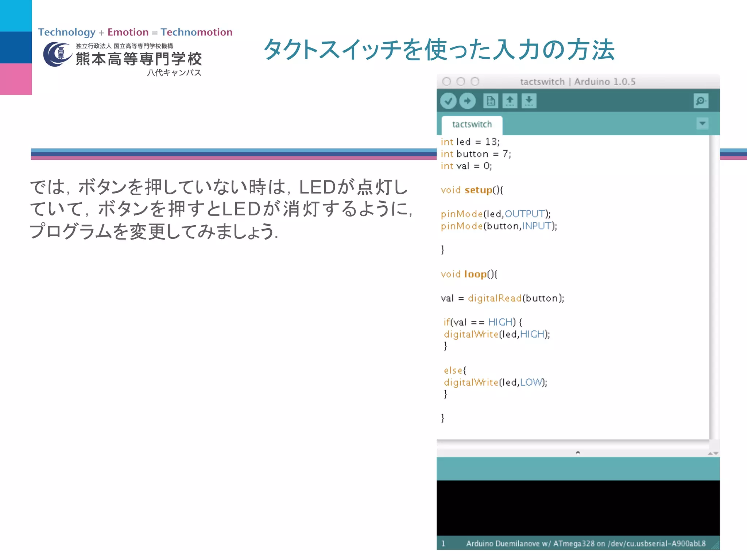747x560 pixels.
Task: Click the Arduino Duemilanove status bar text
Action: pyautogui.click(x=585, y=543)
